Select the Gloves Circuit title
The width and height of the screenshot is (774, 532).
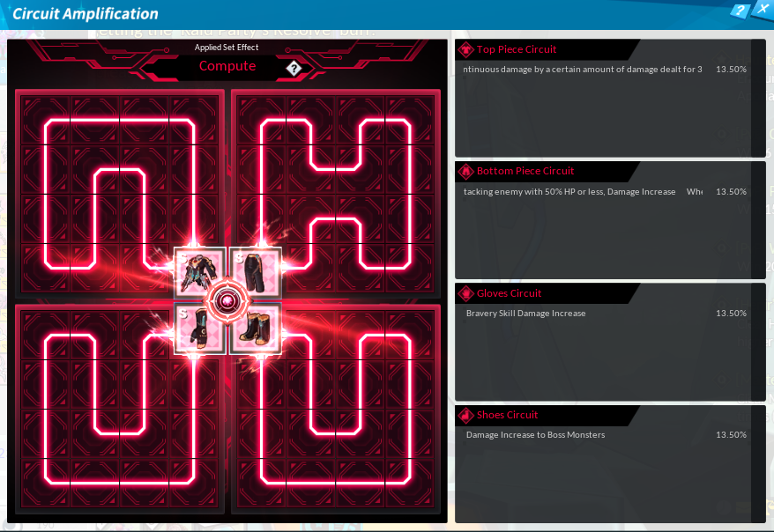509,293
